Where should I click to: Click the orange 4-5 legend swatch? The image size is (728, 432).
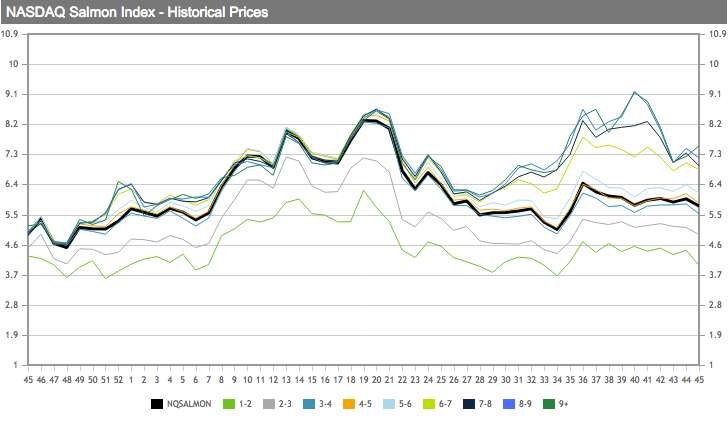click(349, 404)
